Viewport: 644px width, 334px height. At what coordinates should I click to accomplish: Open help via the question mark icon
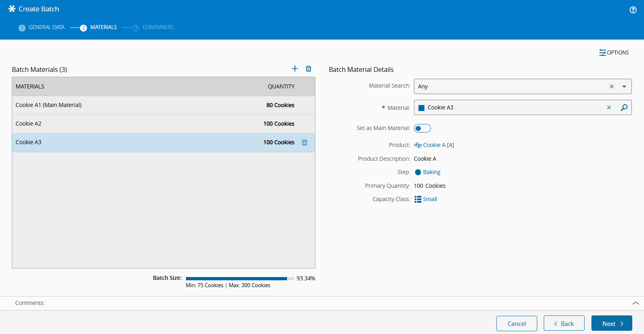click(x=633, y=10)
